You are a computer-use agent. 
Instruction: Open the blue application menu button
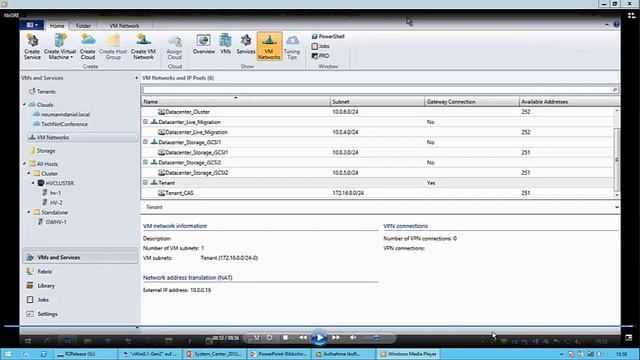tap(32, 25)
